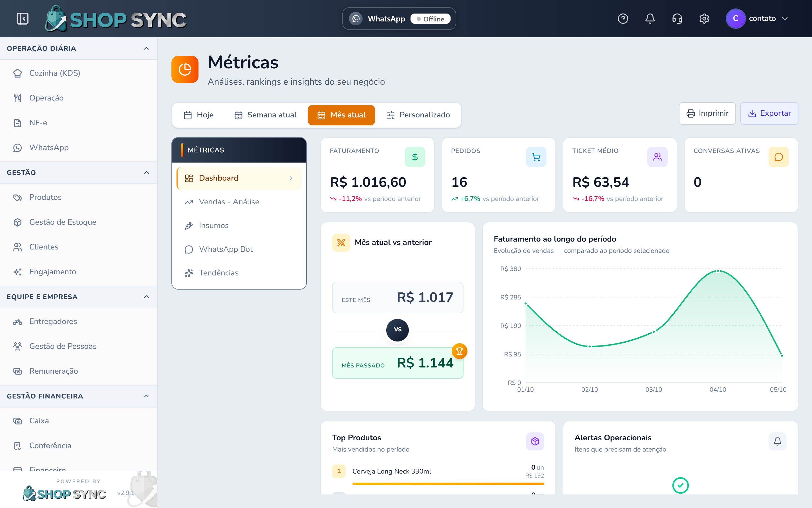Open Tendências metrics section

tap(239, 273)
